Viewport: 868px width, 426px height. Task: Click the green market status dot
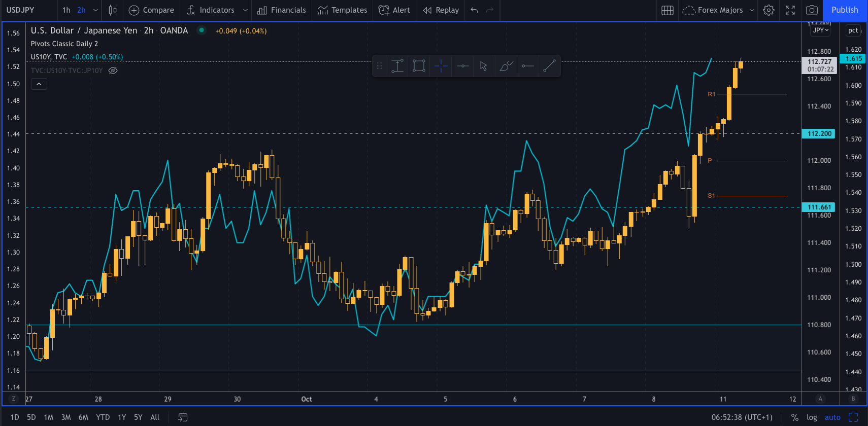[202, 30]
